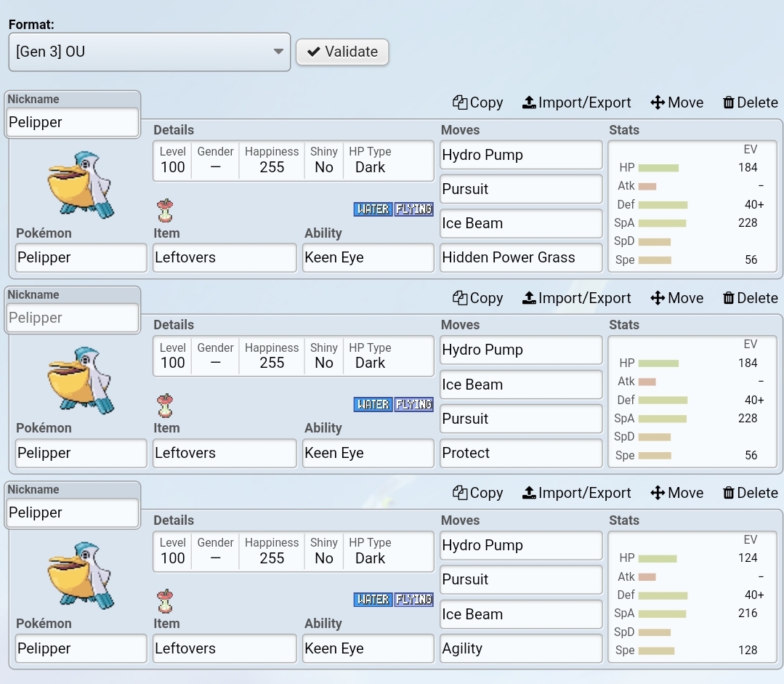Image resolution: width=784 pixels, height=684 pixels.
Task: Copy the Pelipper set with Agility
Action: click(x=478, y=493)
